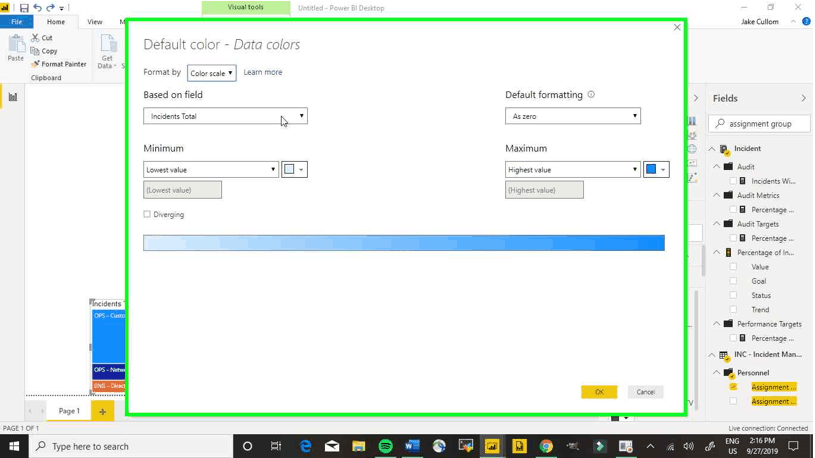Open Spotify from the taskbar
The width and height of the screenshot is (815, 458).
coord(386,446)
